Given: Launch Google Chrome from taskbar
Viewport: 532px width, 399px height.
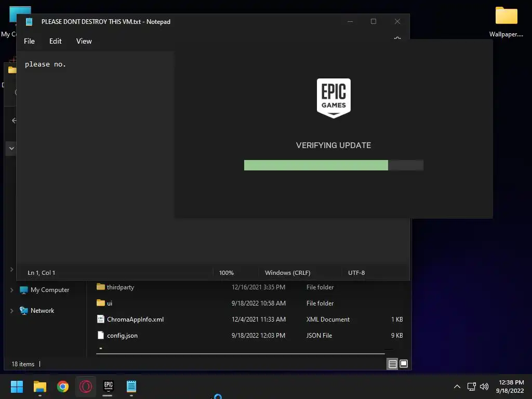Looking at the screenshot, I should 63,387.
